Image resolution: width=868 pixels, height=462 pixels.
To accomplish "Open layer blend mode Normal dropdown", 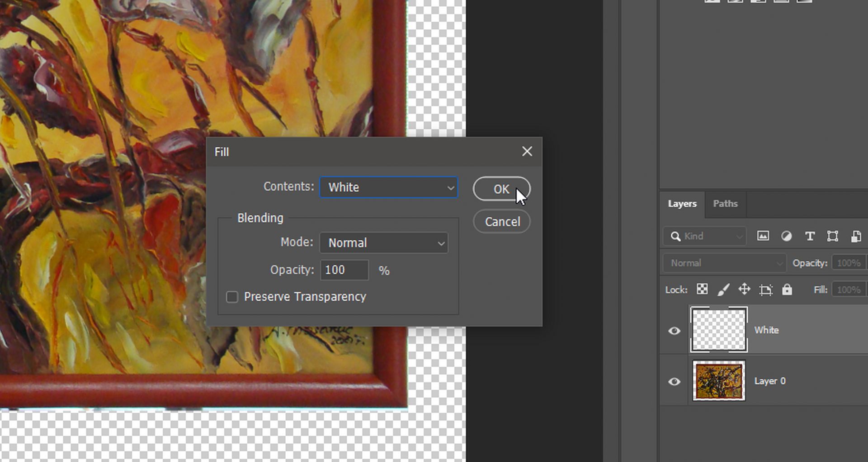I will click(724, 263).
